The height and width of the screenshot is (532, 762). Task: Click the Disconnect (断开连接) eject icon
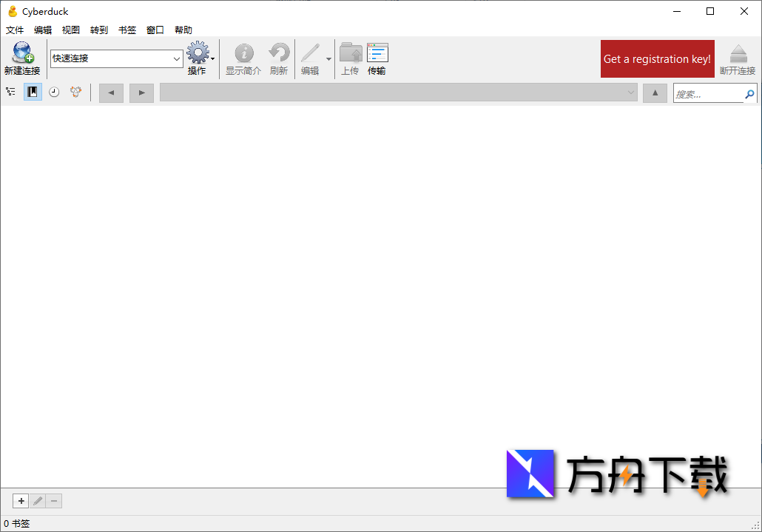pyautogui.click(x=738, y=54)
